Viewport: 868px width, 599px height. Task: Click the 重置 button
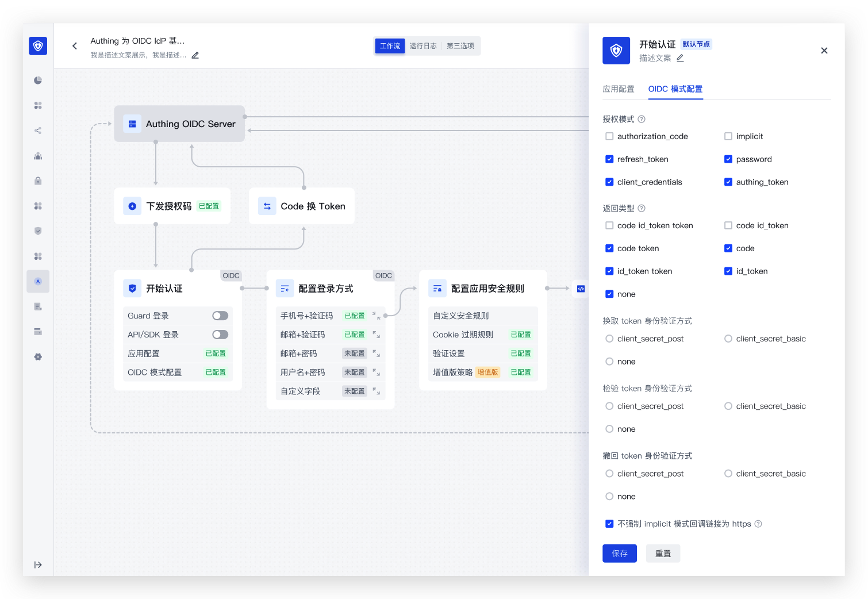point(663,554)
